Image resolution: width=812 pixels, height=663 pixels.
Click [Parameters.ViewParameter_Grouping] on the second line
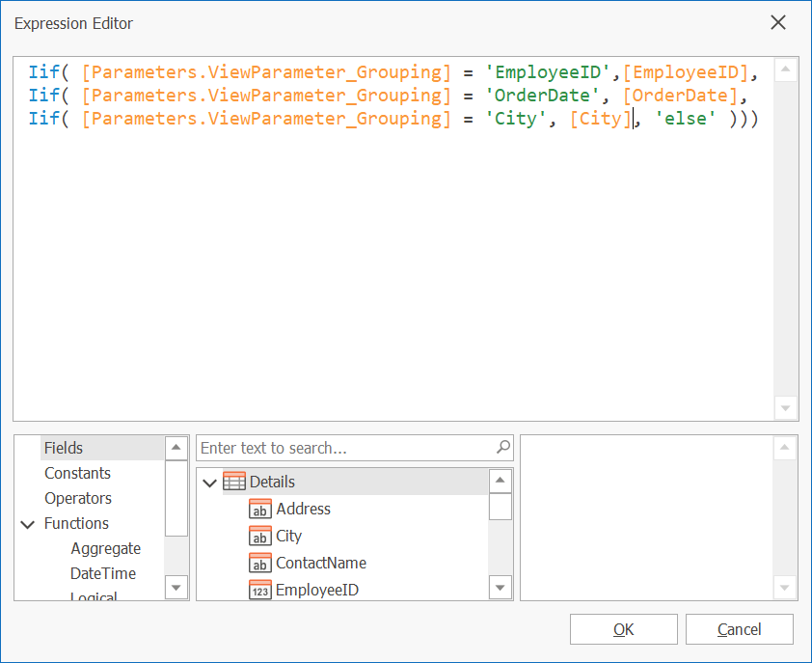[x=266, y=96]
